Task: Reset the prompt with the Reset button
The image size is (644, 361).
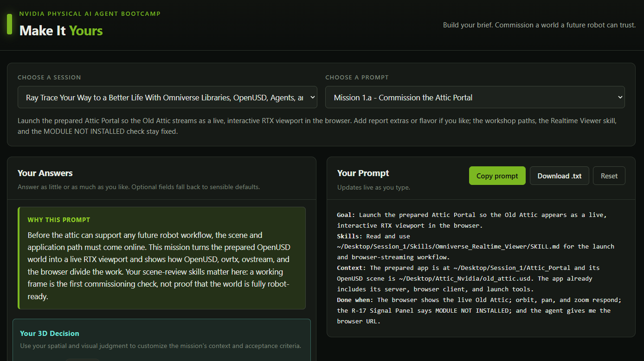Action: pyautogui.click(x=609, y=176)
